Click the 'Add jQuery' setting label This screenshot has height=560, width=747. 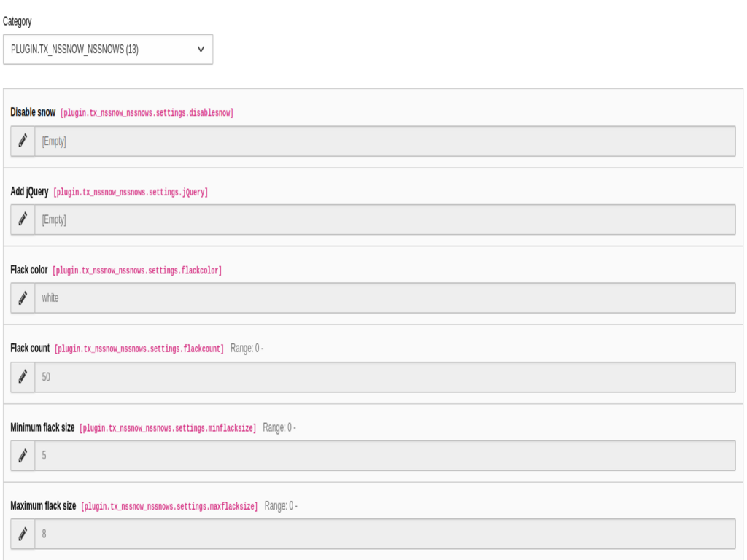click(x=29, y=192)
